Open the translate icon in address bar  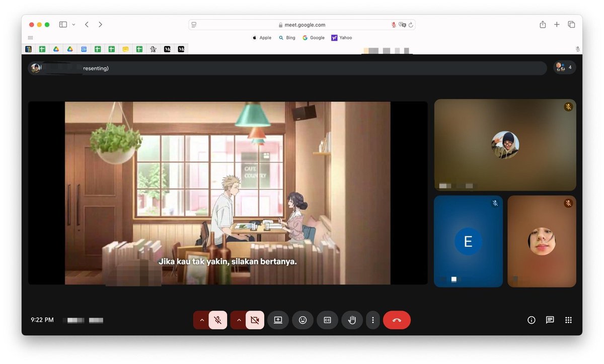pyautogui.click(x=402, y=25)
